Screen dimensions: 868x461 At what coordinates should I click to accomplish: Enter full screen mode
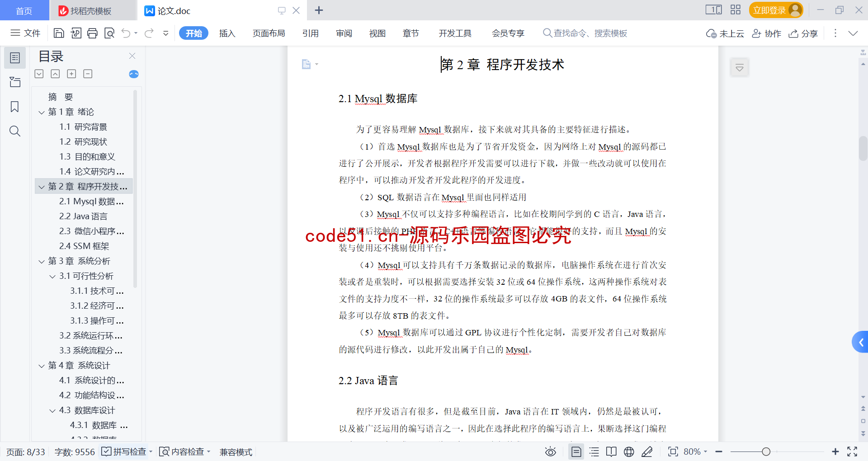tap(852, 452)
